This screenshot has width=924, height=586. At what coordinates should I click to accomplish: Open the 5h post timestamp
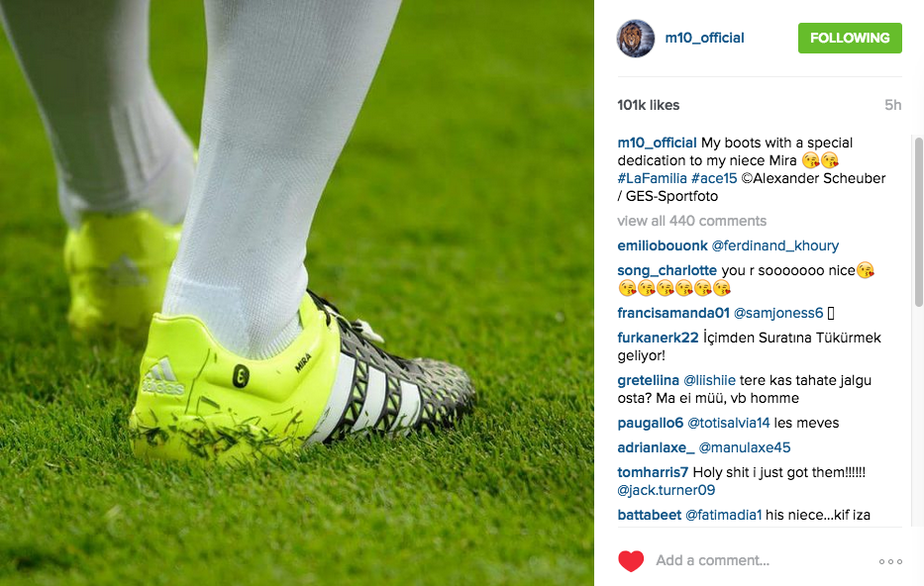pyautogui.click(x=892, y=106)
